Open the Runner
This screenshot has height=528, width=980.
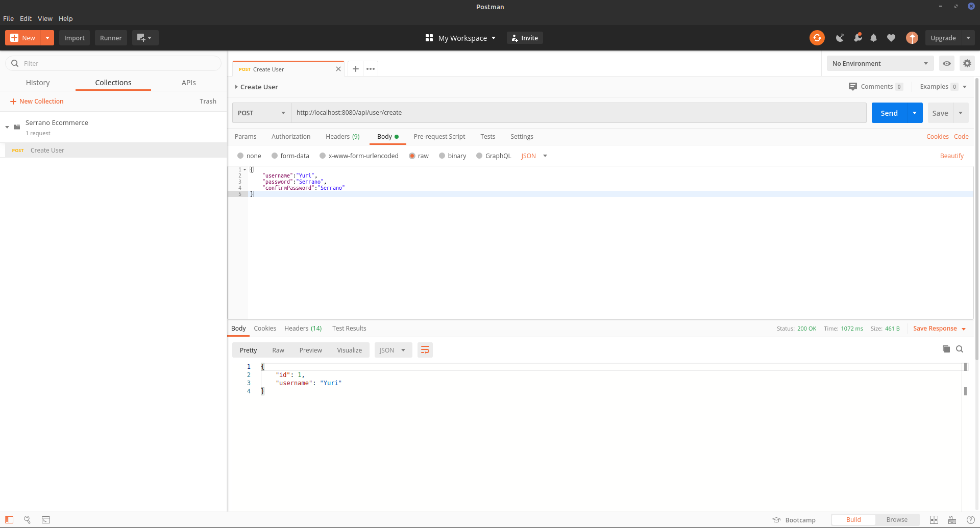pyautogui.click(x=111, y=38)
